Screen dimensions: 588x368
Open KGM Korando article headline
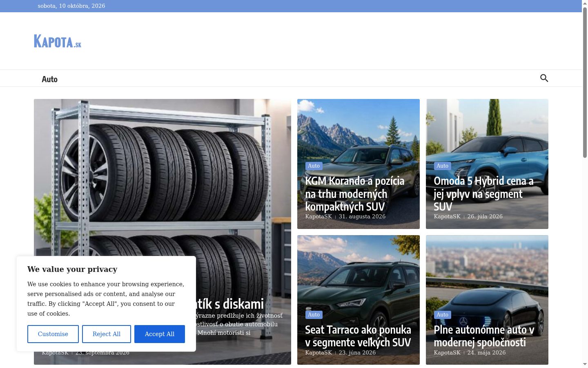[355, 194]
